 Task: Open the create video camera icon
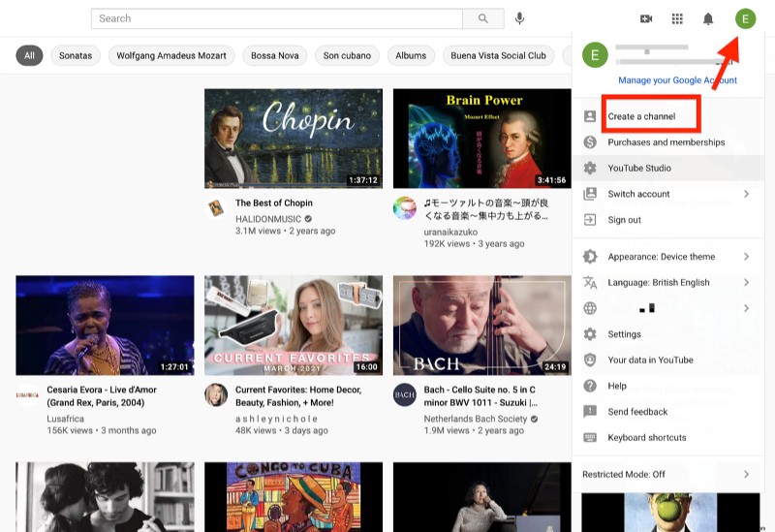click(x=646, y=18)
